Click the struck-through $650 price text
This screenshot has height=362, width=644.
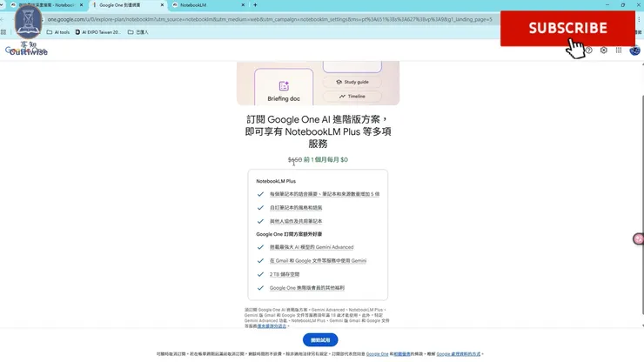294,159
